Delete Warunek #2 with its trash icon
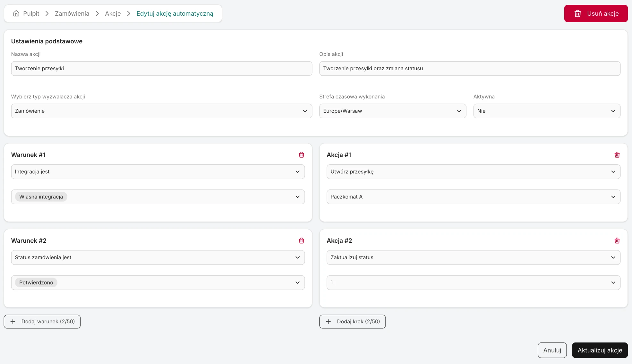 click(x=301, y=241)
